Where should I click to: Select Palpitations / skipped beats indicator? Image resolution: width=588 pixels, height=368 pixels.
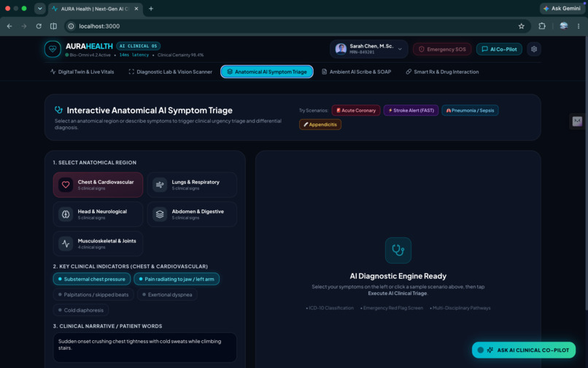pos(93,294)
